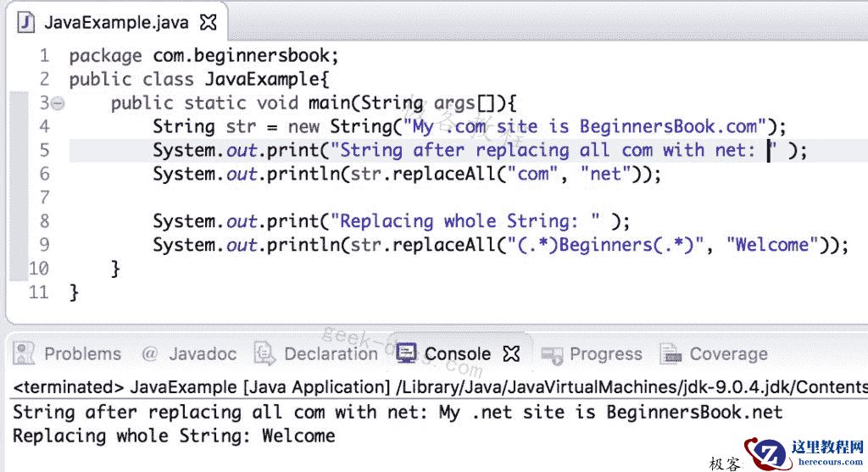Switch to the Javadoc tab
The width and height of the screenshot is (868, 472).
click(x=190, y=353)
